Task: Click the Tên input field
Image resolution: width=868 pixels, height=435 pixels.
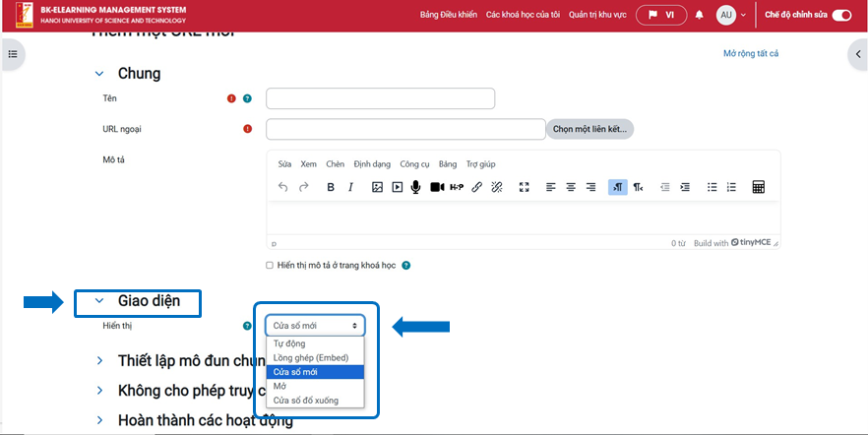Action: [x=380, y=98]
